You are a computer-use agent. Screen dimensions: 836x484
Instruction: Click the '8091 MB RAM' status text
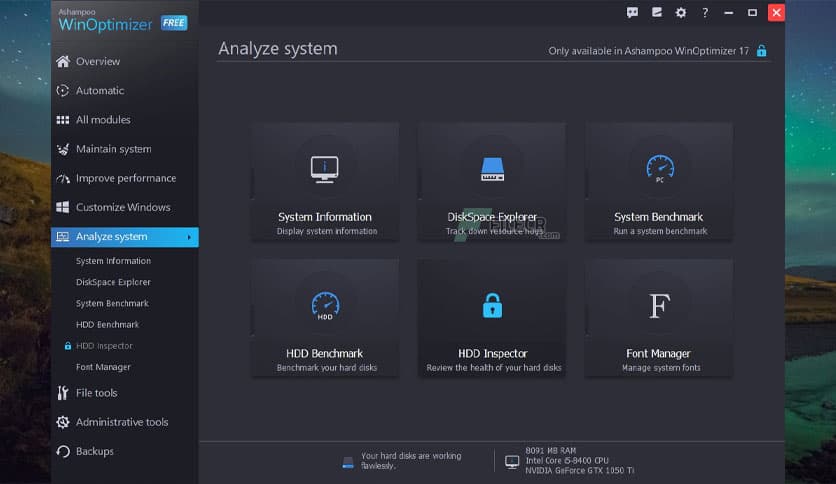tap(551, 450)
